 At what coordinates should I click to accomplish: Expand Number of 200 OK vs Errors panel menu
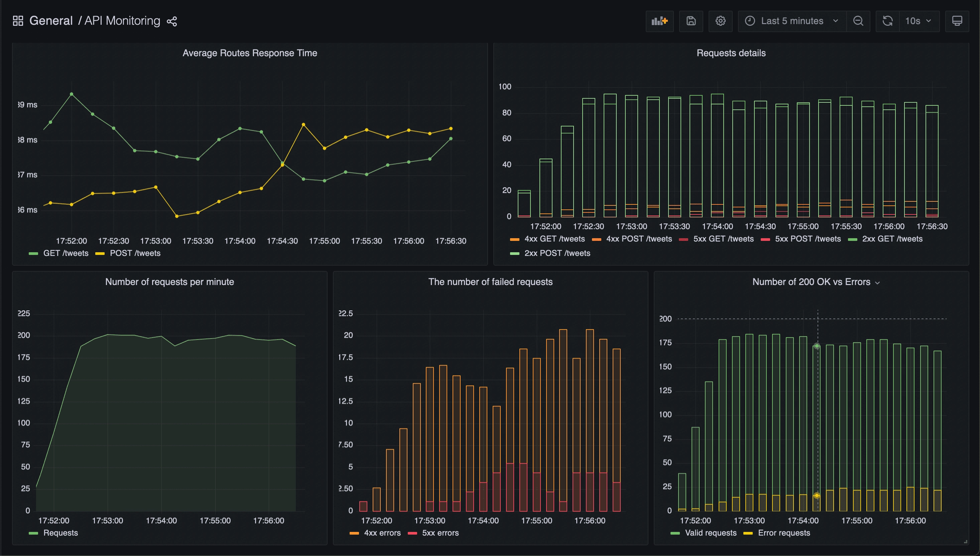877,283
